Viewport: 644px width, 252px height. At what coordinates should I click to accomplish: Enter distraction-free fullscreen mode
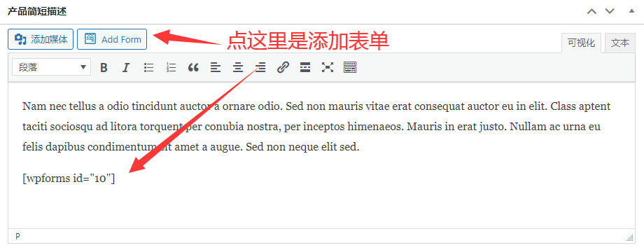click(328, 68)
